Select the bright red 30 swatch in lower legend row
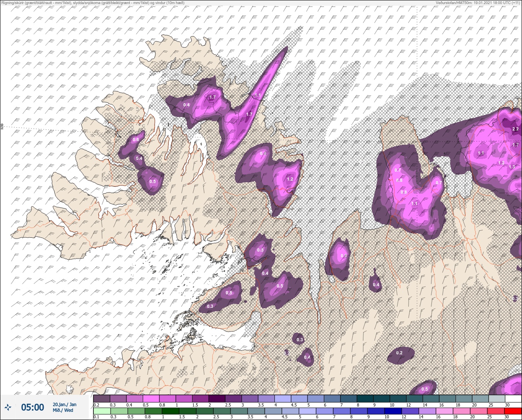This screenshot has height=420, width=522. point(513,411)
